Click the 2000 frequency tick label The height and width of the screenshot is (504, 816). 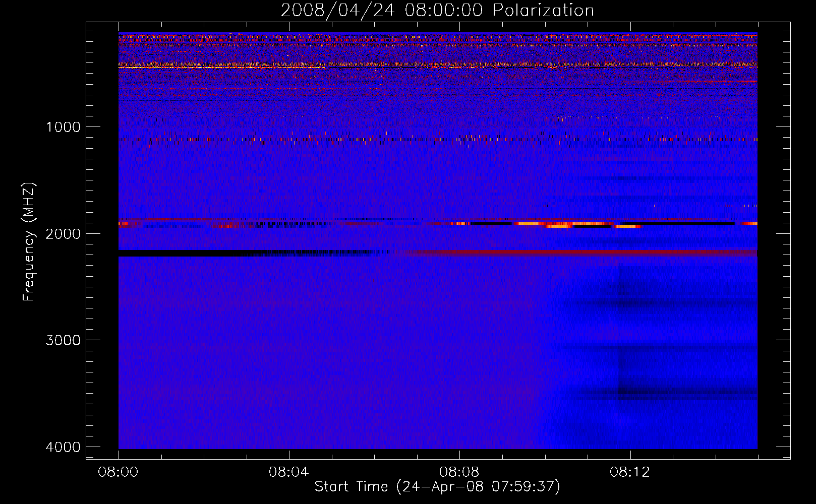63,234
